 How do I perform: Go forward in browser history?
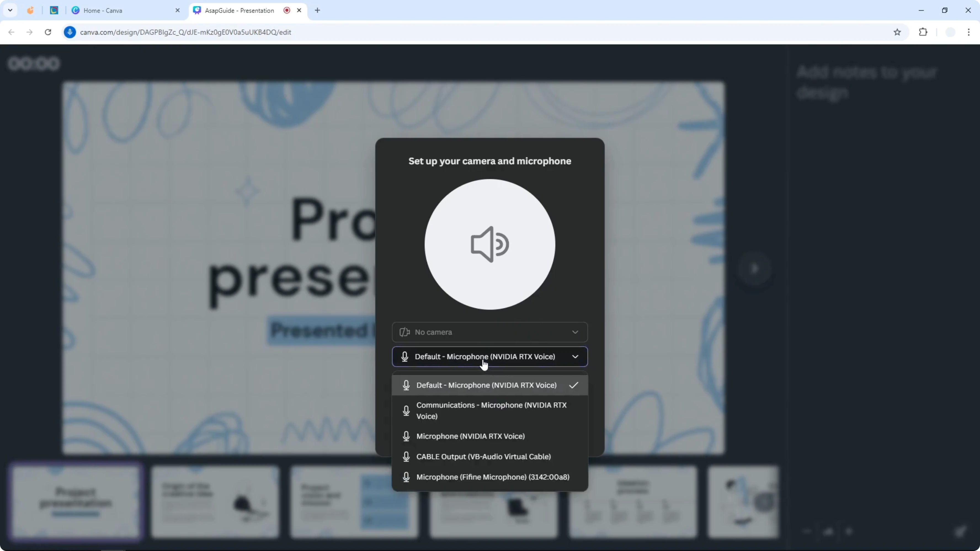[29, 32]
